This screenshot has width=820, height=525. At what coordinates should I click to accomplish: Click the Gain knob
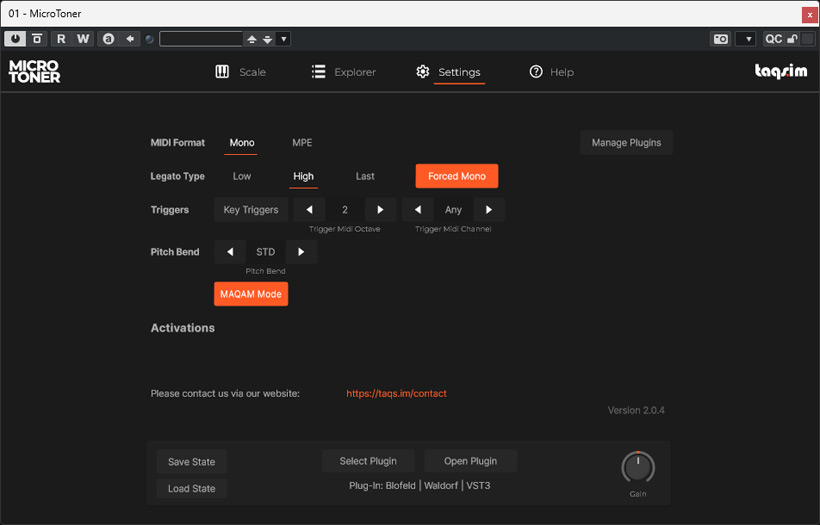638,467
